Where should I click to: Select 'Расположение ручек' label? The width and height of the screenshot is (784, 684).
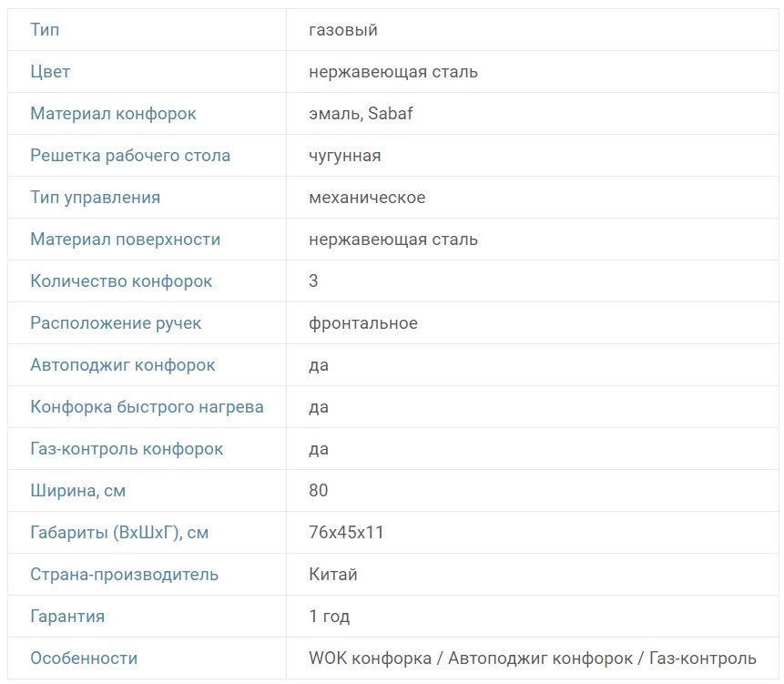116,323
